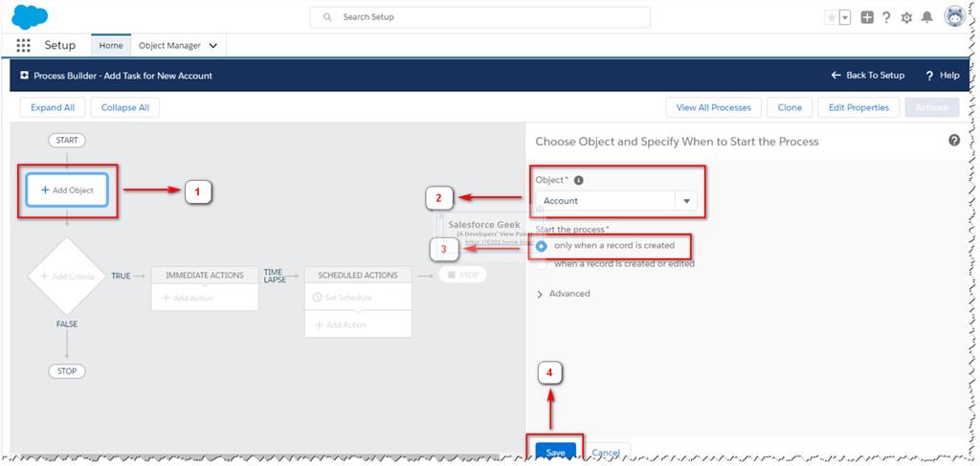The width and height of the screenshot is (980, 466).
Task: Click the disabled Activate button
Action: [x=932, y=107]
